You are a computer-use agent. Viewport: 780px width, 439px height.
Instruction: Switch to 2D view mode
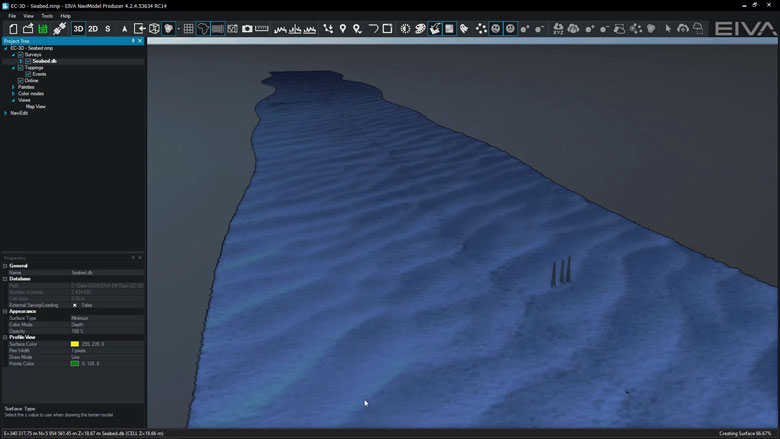(x=93, y=29)
